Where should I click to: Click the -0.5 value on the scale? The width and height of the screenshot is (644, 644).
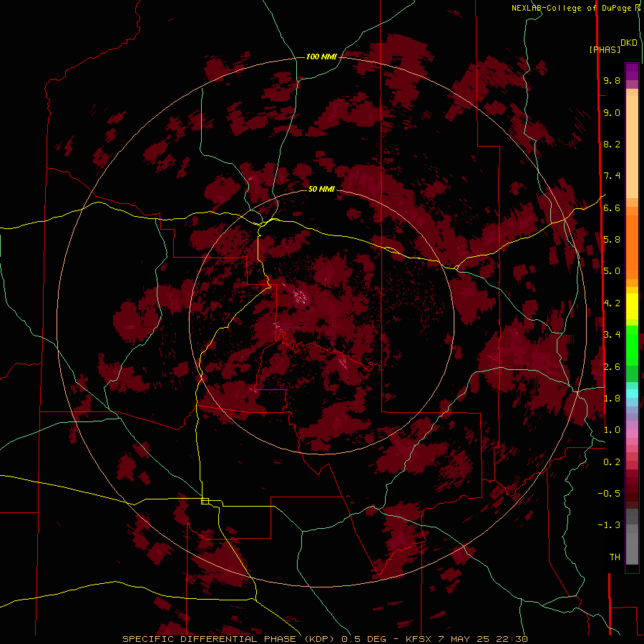(609, 494)
